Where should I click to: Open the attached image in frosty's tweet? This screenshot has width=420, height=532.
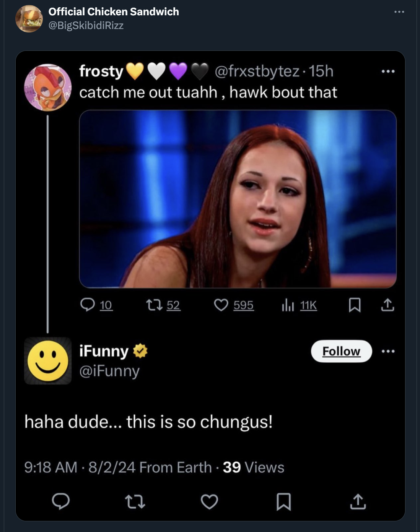(x=238, y=199)
